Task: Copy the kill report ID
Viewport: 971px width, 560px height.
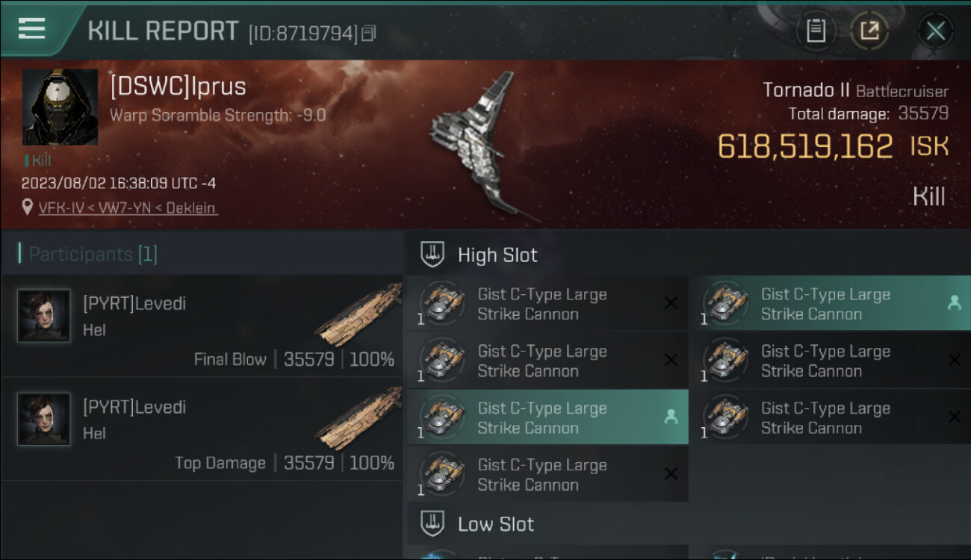Action: (x=369, y=33)
